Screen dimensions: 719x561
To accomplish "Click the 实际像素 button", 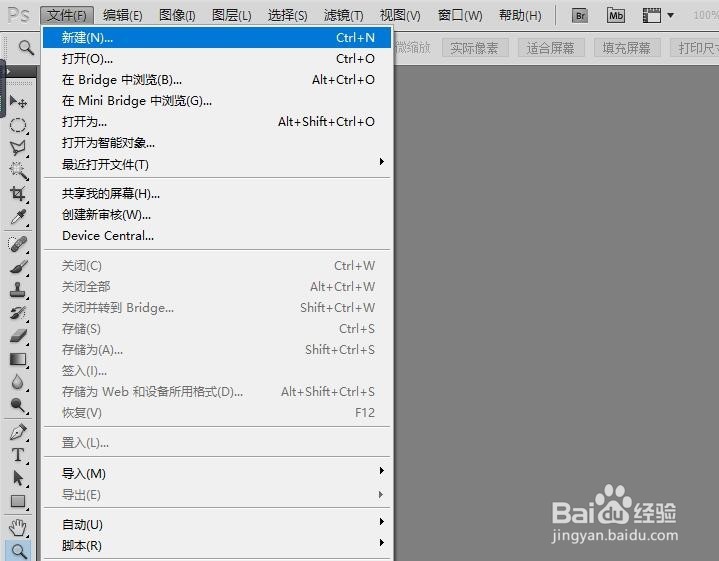I will (x=475, y=48).
